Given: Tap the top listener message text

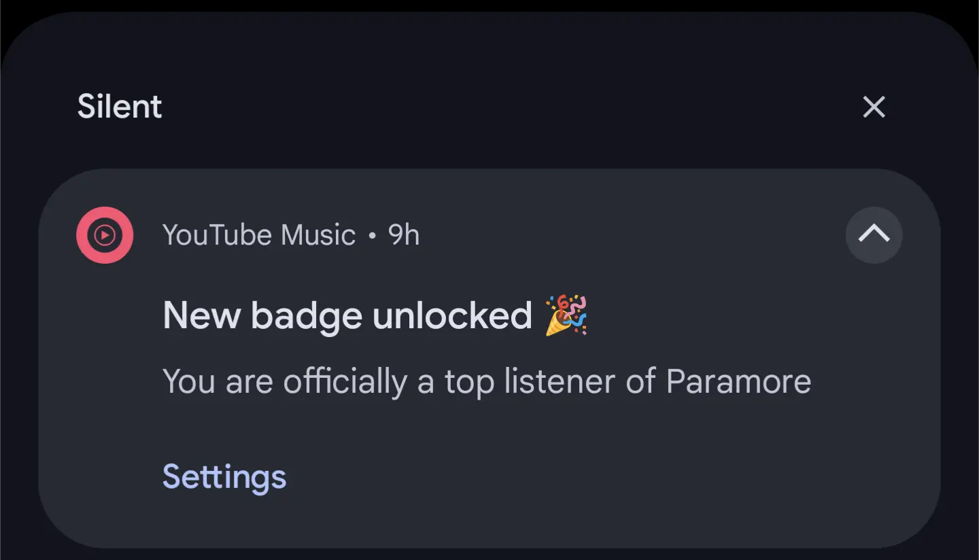Looking at the screenshot, I should (x=487, y=381).
